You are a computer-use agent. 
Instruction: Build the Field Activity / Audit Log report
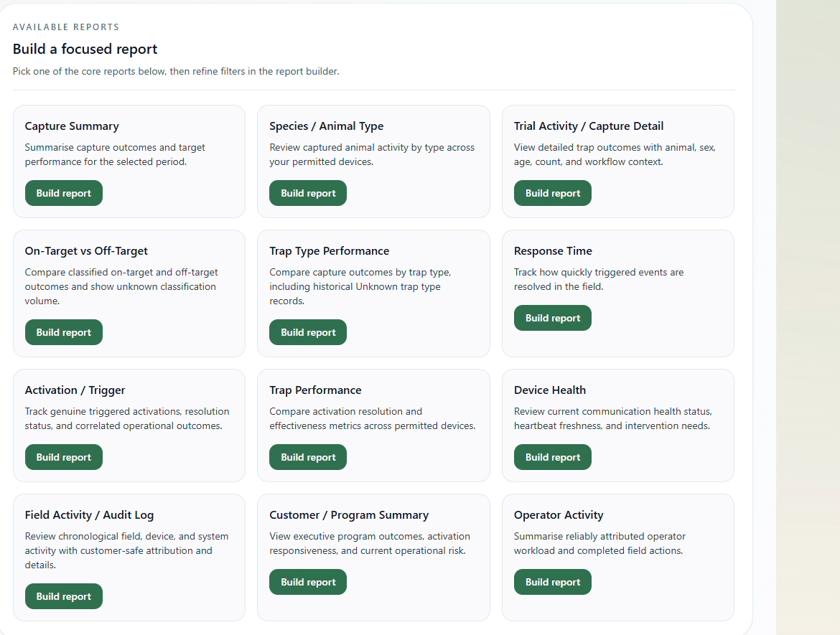coord(64,596)
